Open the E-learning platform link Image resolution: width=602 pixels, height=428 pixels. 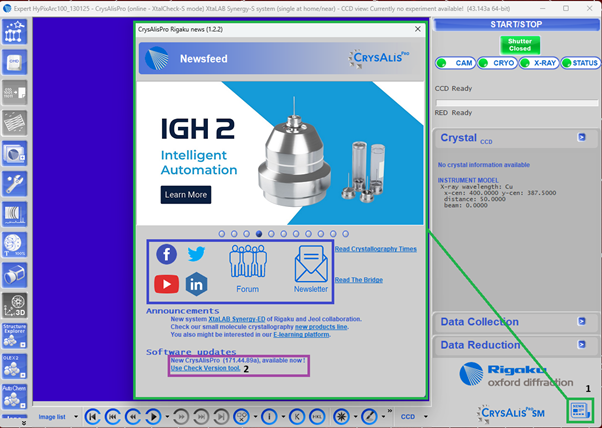(301, 335)
